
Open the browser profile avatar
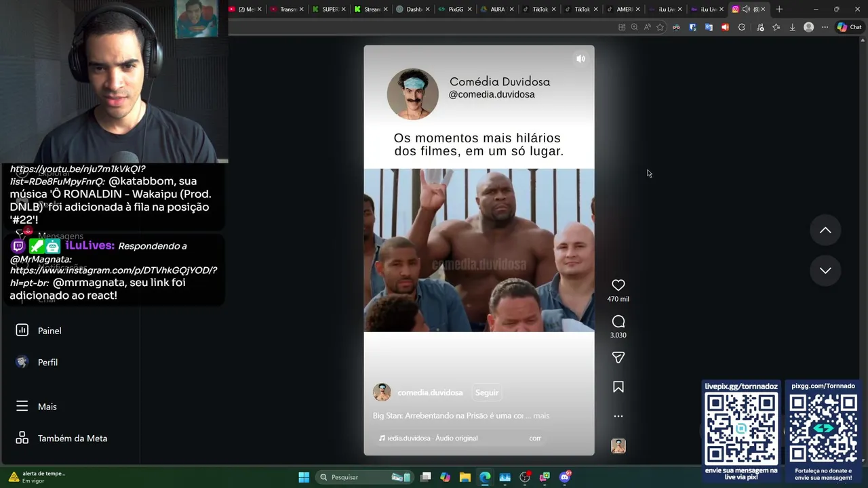[808, 27]
